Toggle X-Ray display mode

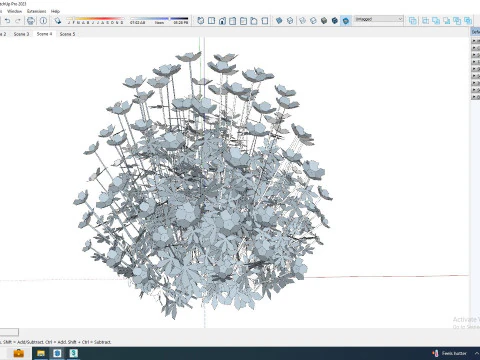point(279,21)
